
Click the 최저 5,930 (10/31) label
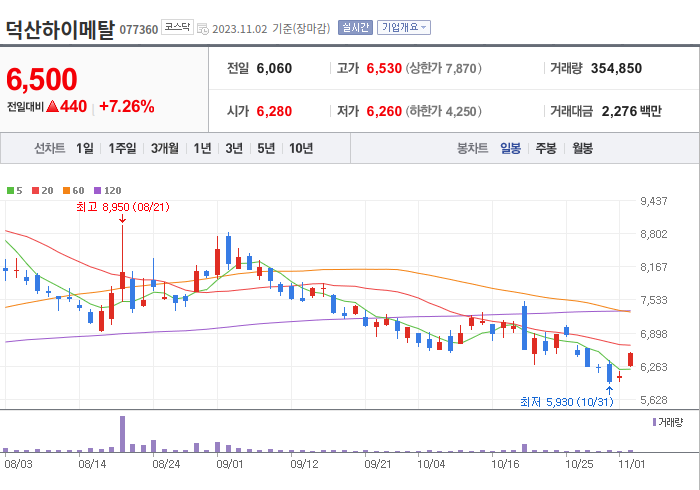[567, 402]
